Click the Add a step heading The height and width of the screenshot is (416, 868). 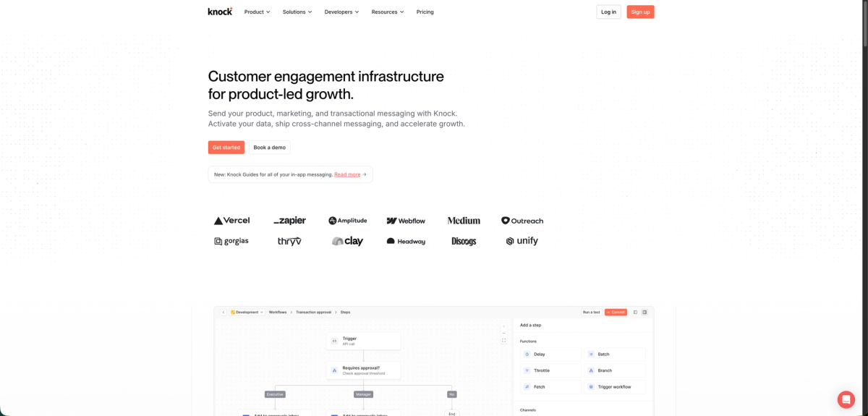pyautogui.click(x=530, y=325)
